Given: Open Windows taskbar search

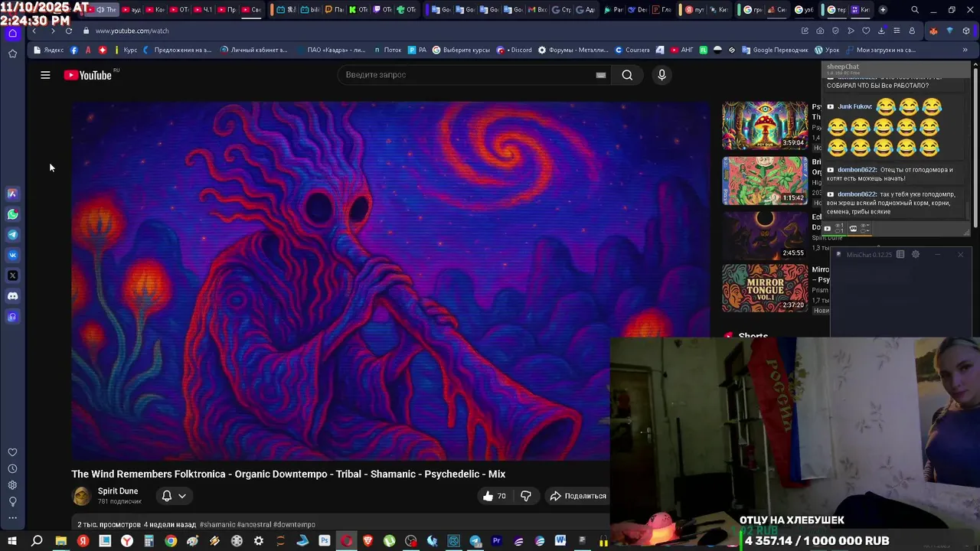Looking at the screenshot, I should coord(36,541).
